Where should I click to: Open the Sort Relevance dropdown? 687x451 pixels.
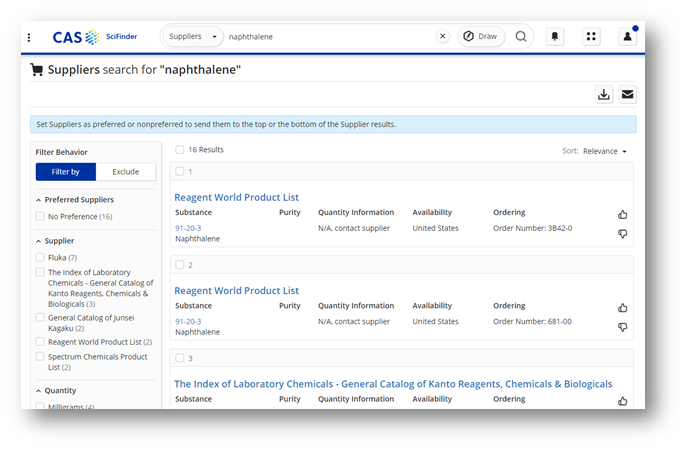click(x=605, y=151)
